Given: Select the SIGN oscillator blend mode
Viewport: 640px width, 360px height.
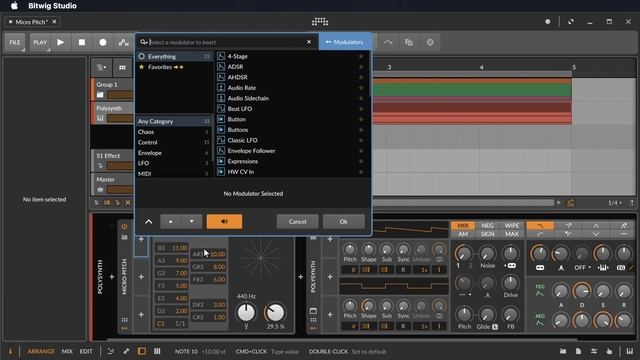Looking at the screenshot, I should [x=487, y=234].
